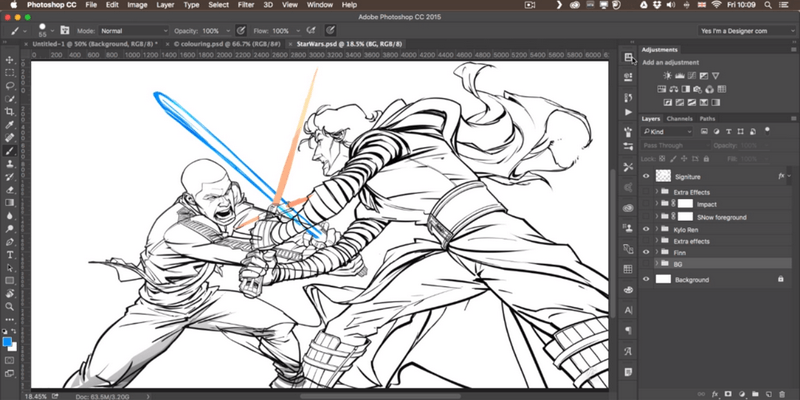Viewport: 800px width, 400px height.
Task: Click the Opacity field in options bar
Action: click(x=214, y=32)
